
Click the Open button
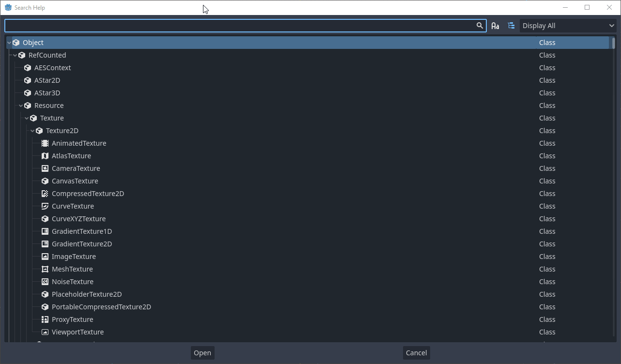(202, 353)
